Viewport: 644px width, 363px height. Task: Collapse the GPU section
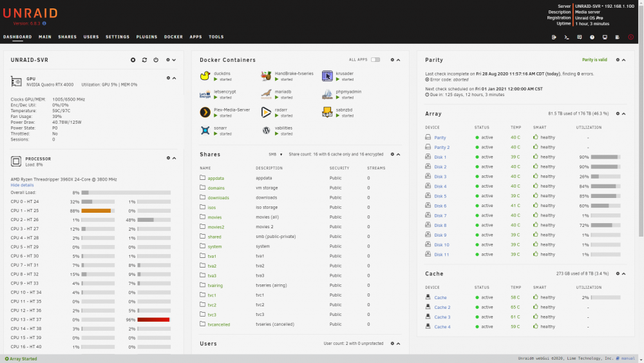tap(174, 78)
